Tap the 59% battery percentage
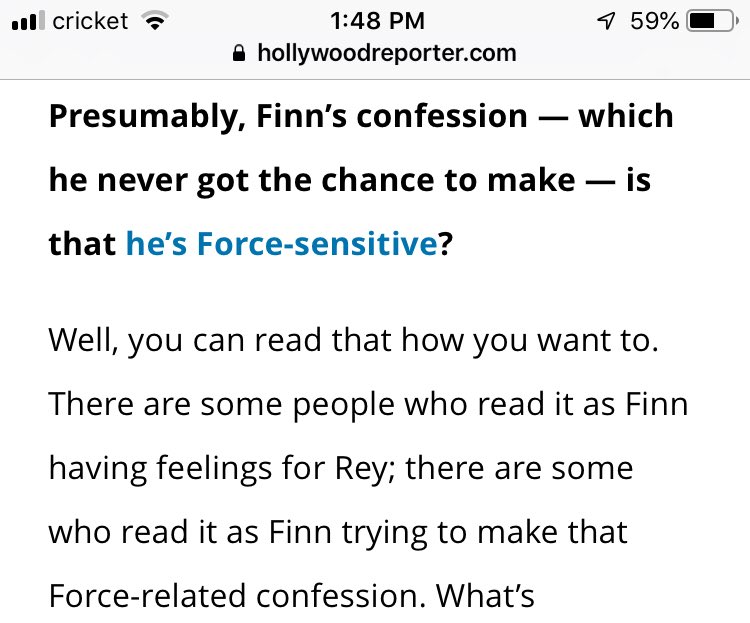750x623 pixels. pyautogui.click(x=654, y=21)
